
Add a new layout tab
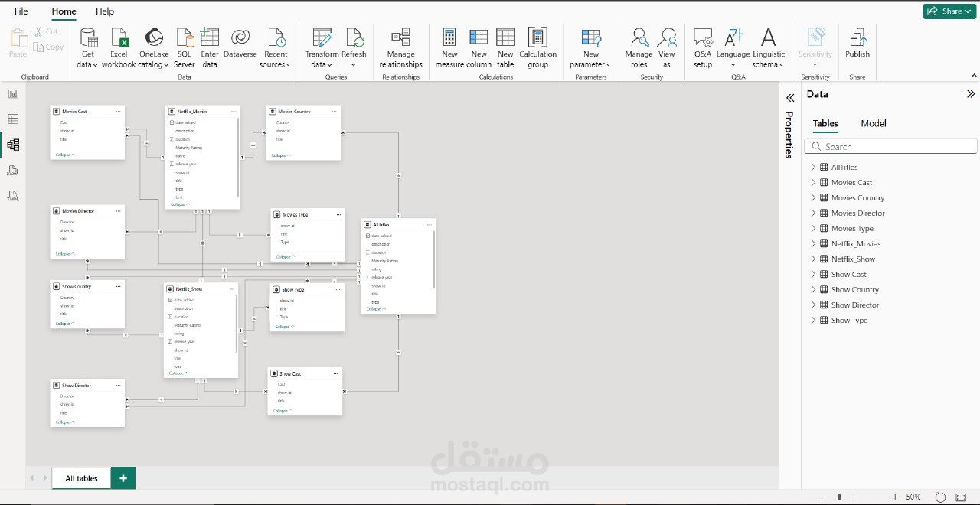coord(123,478)
